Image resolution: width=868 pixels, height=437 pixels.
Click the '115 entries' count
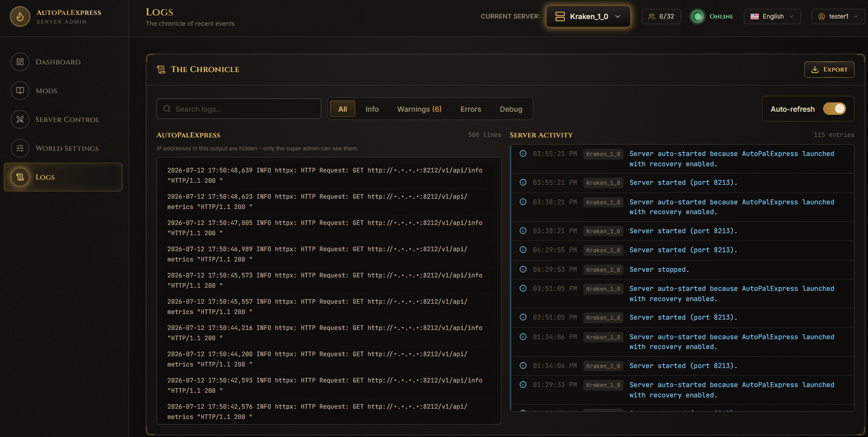coord(834,135)
